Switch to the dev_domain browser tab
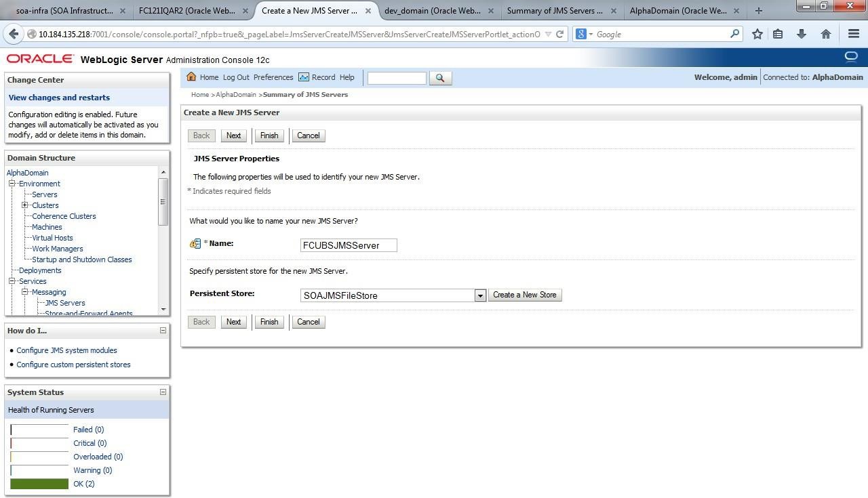868x498 pixels. [439, 11]
